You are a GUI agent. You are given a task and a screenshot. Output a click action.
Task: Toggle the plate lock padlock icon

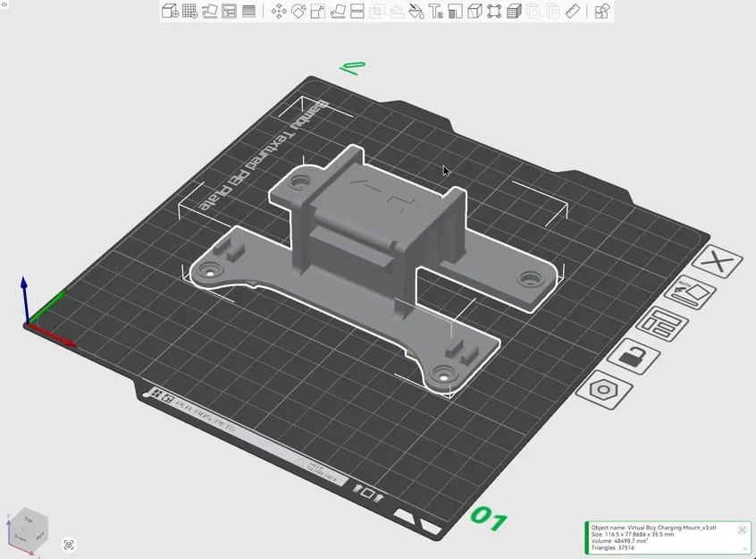pos(633,356)
